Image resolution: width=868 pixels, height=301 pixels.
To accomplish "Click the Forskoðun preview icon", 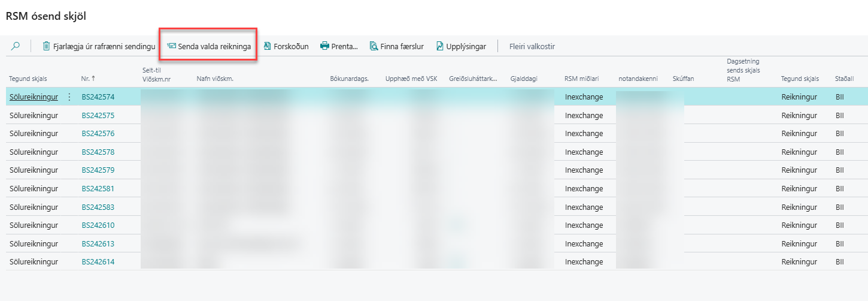I will [267, 46].
